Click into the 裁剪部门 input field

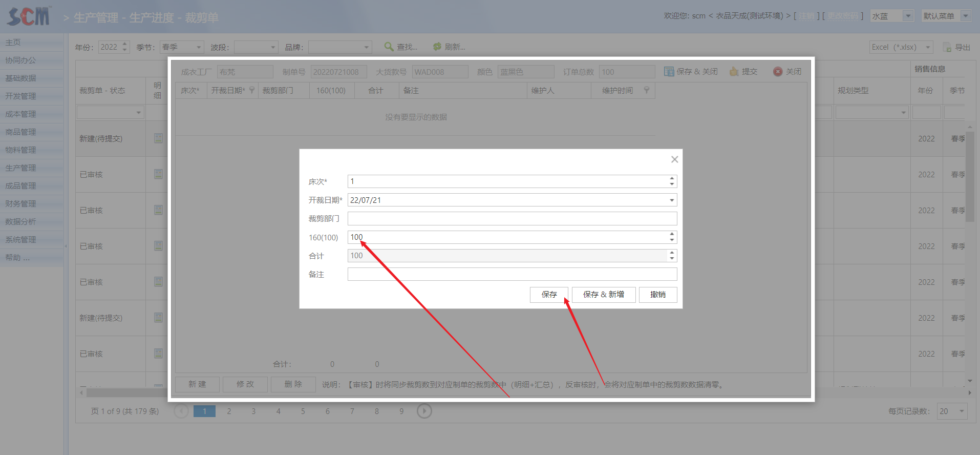[512, 219]
